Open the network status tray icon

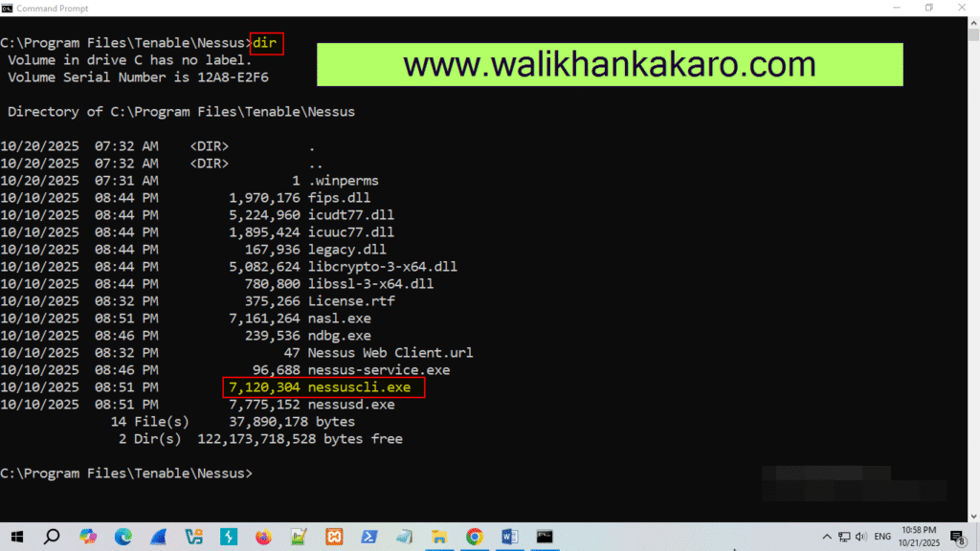[844, 537]
